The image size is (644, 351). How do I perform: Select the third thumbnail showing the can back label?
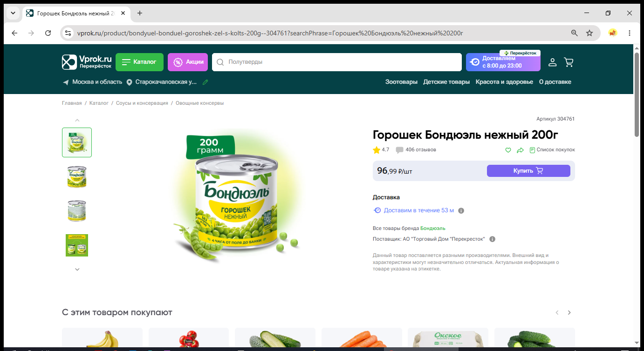77,211
